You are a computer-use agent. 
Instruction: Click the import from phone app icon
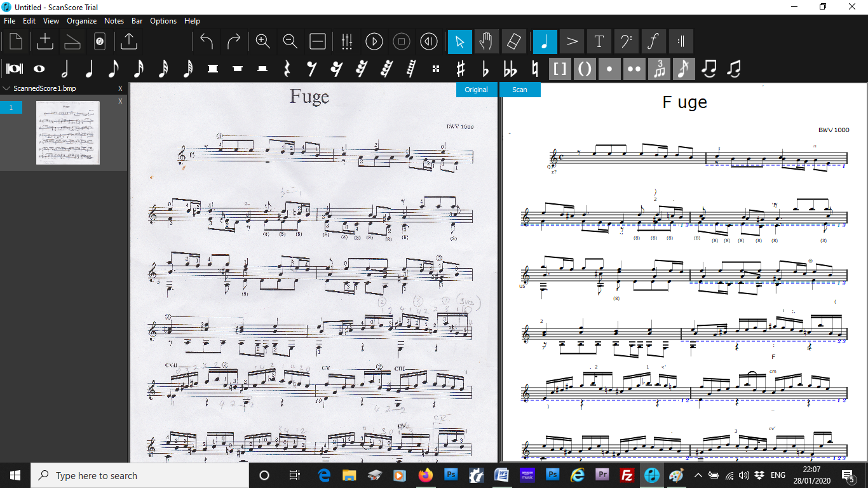100,42
